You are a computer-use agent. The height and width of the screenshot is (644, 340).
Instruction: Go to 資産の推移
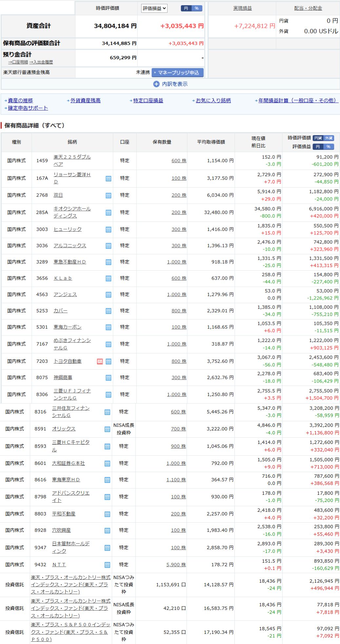pyautogui.click(x=20, y=100)
